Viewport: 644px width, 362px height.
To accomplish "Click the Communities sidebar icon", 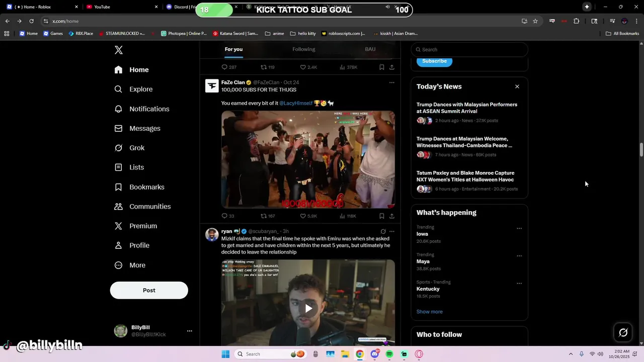I will [x=118, y=207].
